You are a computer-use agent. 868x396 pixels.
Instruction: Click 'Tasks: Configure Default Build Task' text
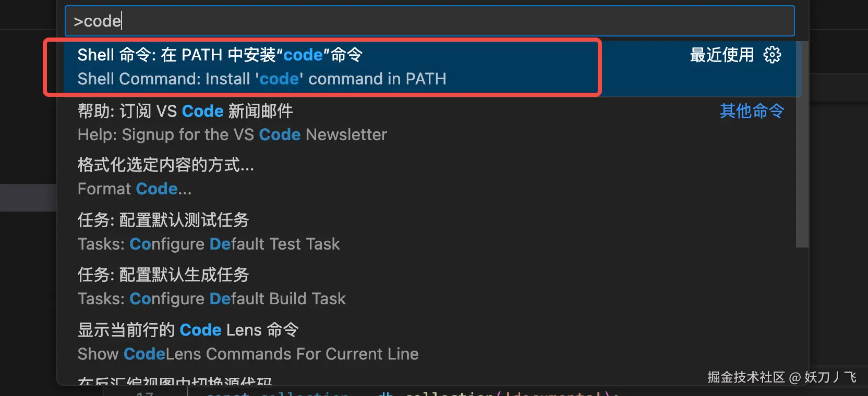[x=211, y=299]
